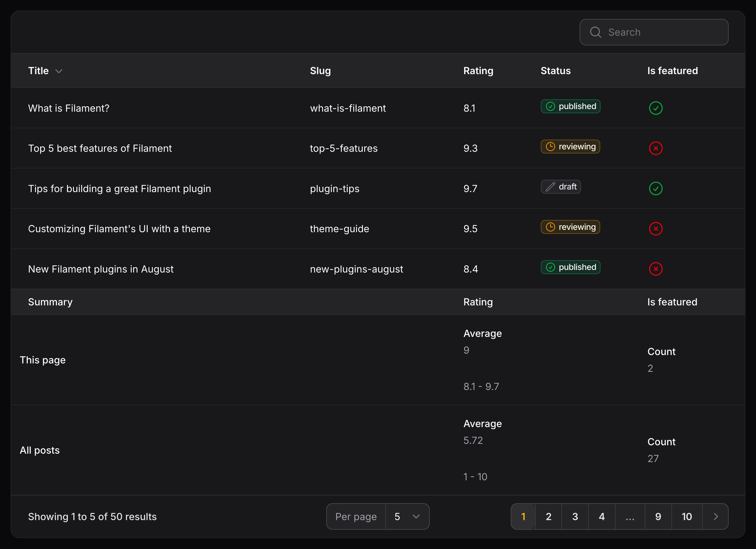
Task: Collapse sorting on the Title column chevron
Action: click(x=59, y=71)
